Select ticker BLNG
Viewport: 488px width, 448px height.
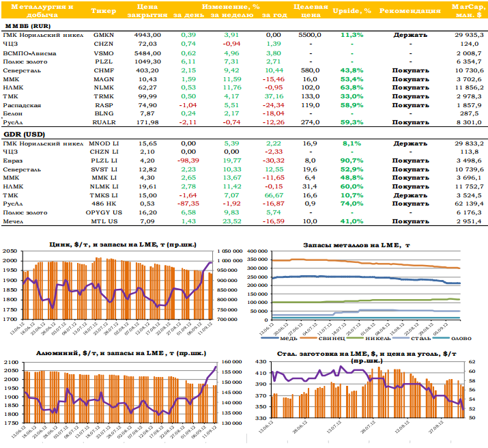pos(104,113)
